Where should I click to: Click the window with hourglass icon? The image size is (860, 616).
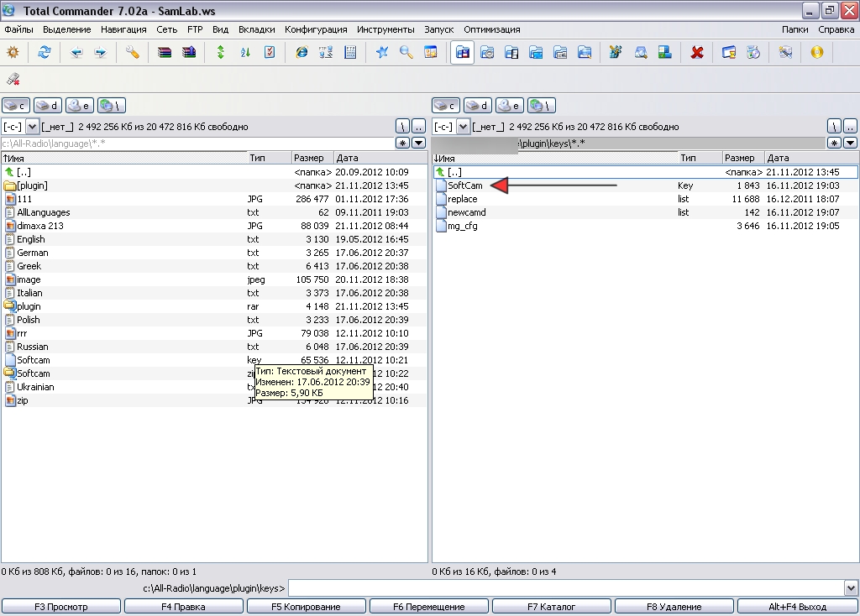click(x=729, y=53)
